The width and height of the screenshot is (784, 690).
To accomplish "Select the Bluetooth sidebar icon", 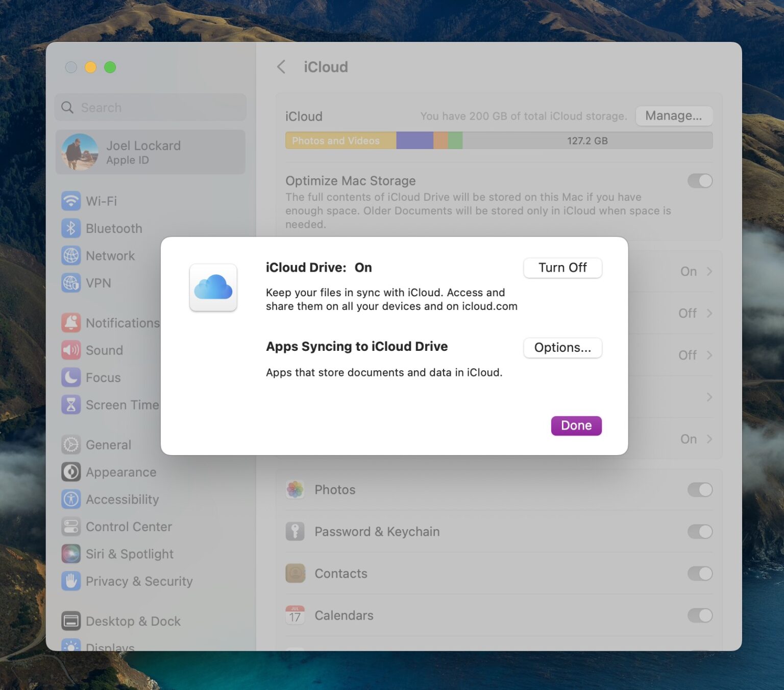I will coord(71,228).
